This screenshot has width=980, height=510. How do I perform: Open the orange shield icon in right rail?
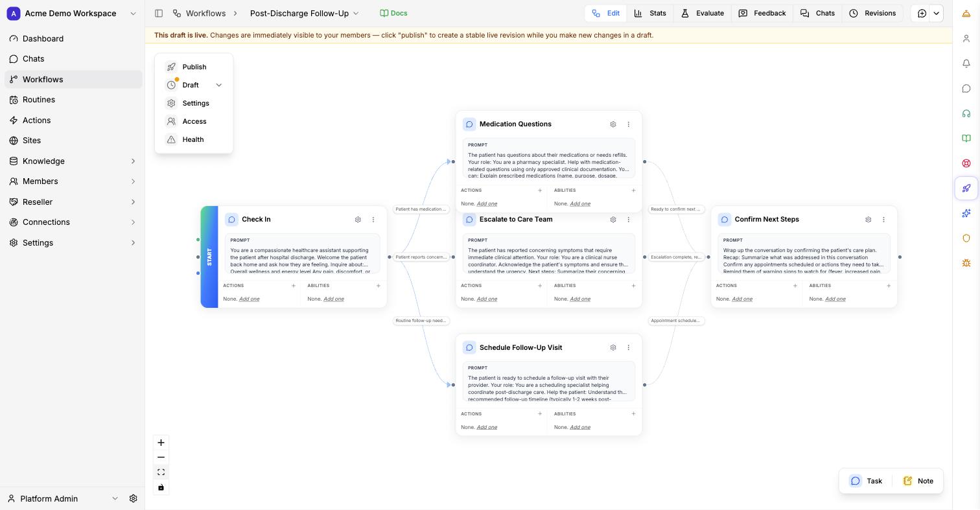(x=966, y=238)
